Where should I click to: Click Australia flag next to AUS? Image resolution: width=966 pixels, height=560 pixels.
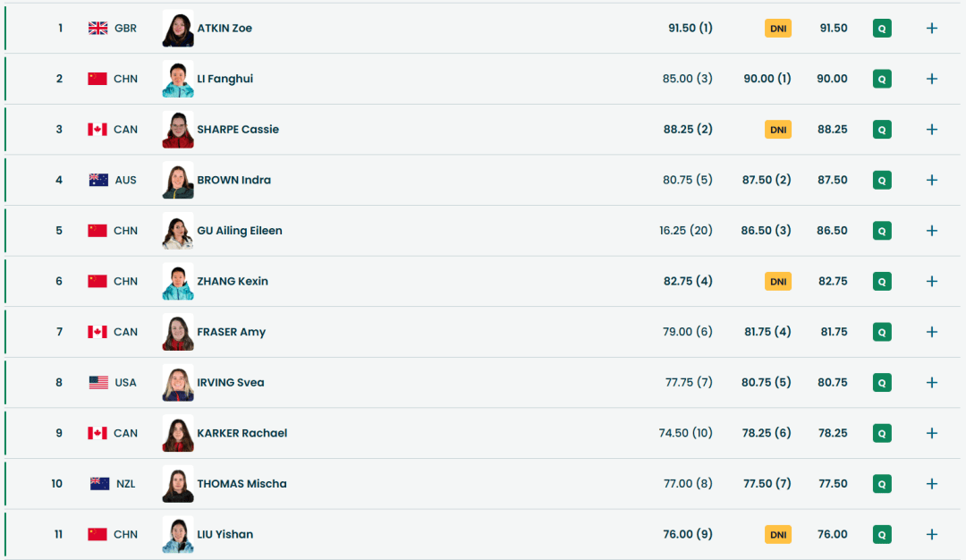pos(98,180)
